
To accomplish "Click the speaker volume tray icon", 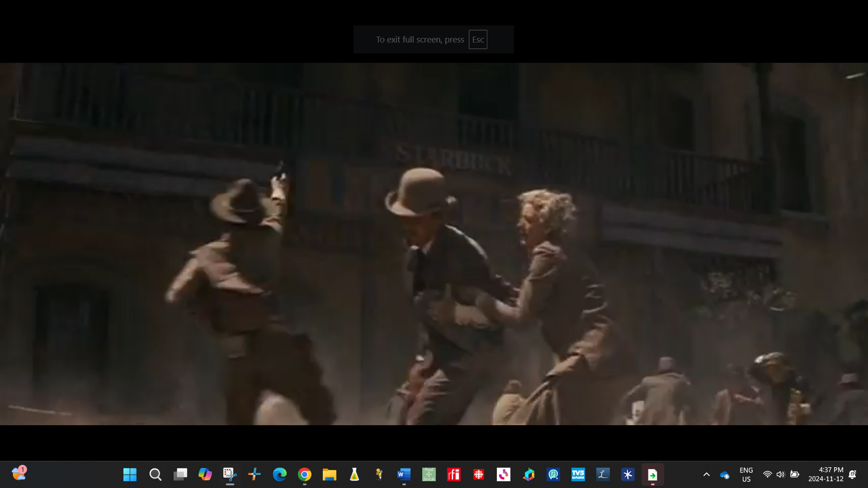I will (x=780, y=474).
